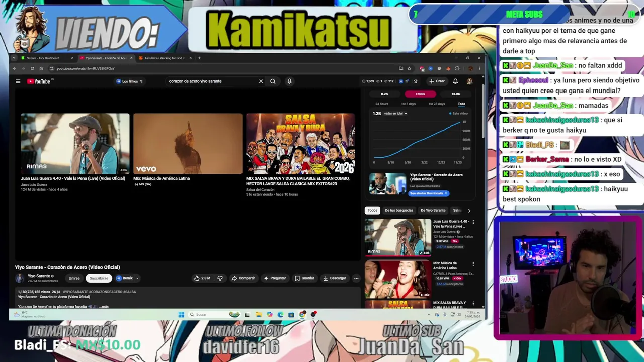Go to the YouTube home logo
This screenshot has height=362, width=644.
pyautogui.click(x=39, y=81)
